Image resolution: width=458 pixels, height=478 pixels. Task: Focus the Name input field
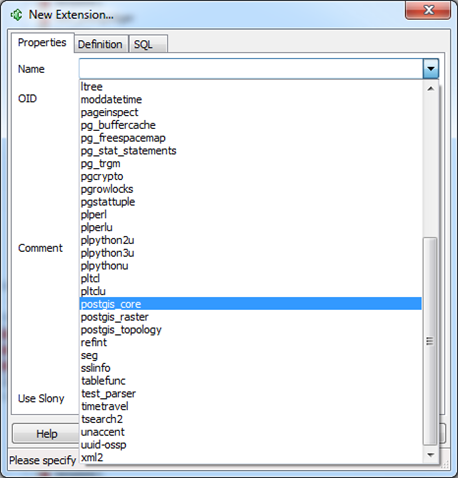pos(251,69)
